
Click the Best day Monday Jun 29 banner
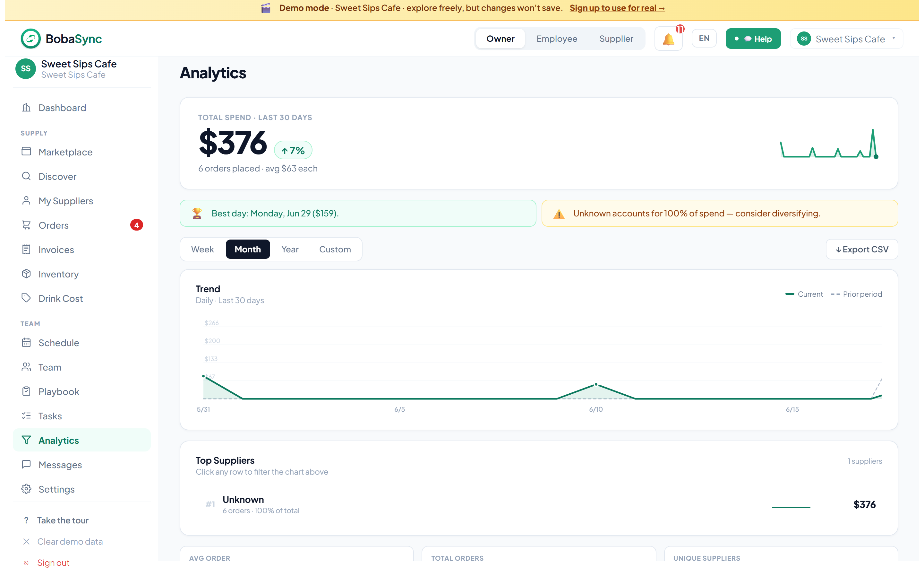click(358, 213)
